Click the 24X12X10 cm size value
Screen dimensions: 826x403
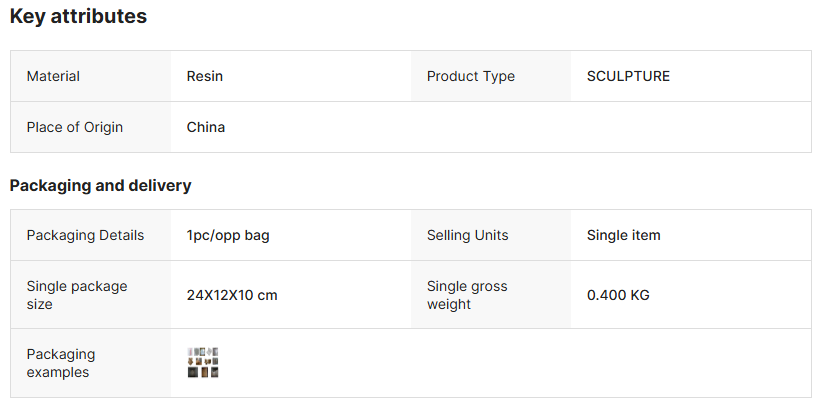pyautogui.click(x=232, y=295)
